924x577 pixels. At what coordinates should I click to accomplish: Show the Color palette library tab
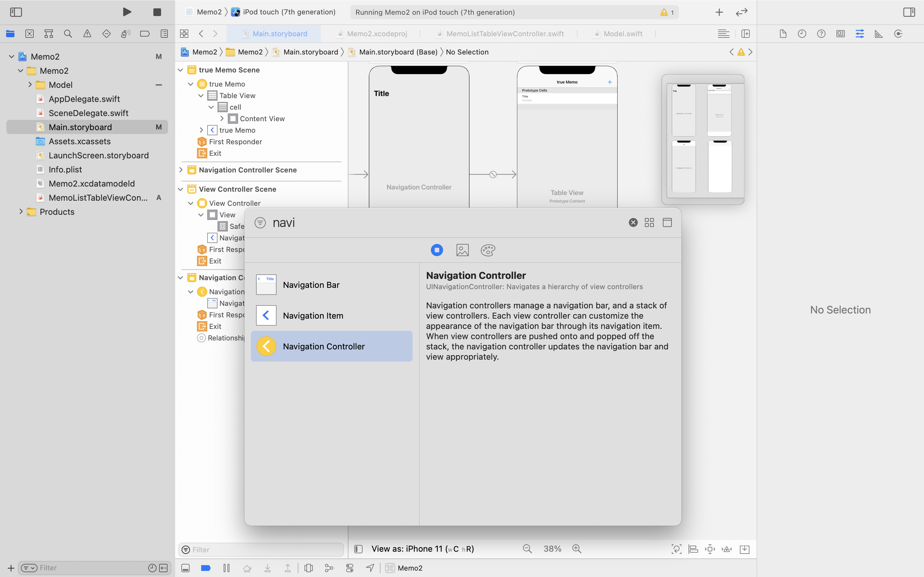pyautogui.click(x=488, y=250)
